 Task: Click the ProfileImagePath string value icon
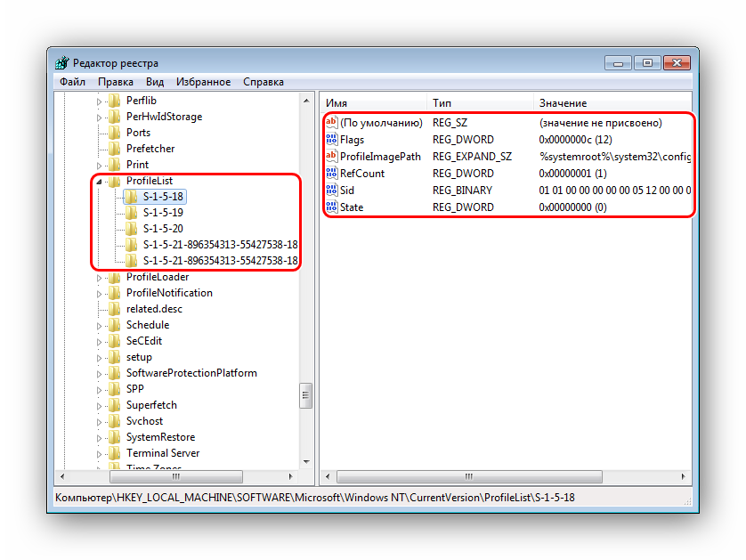[332, 156]
